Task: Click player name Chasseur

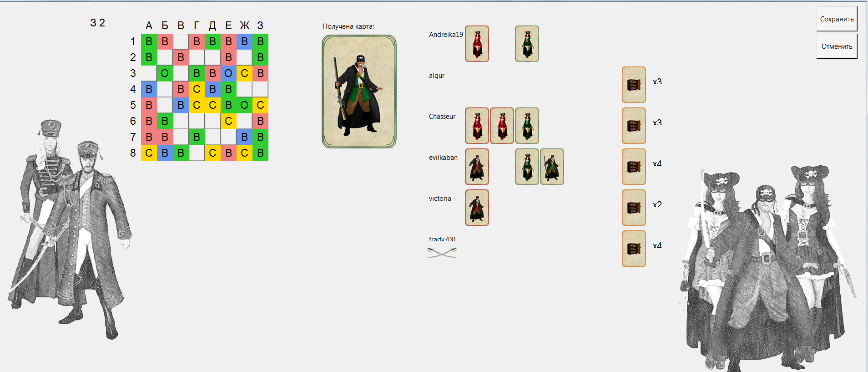Action: [x=442, y=117]
